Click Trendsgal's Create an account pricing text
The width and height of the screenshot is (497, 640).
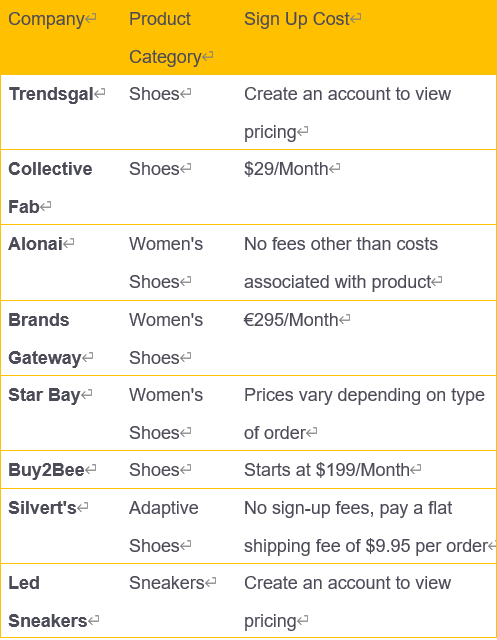point(348,113)
